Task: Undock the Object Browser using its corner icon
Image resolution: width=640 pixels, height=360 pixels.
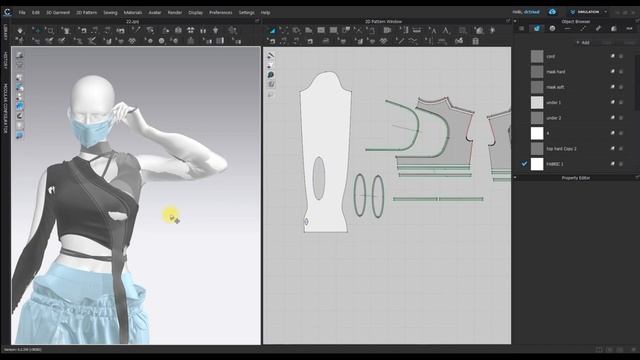Action: 637,21
